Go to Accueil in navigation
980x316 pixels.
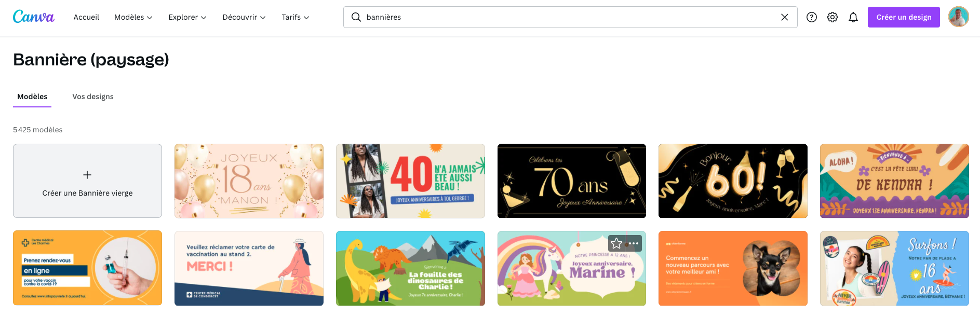pyautogui.click(x=86, y=17)
